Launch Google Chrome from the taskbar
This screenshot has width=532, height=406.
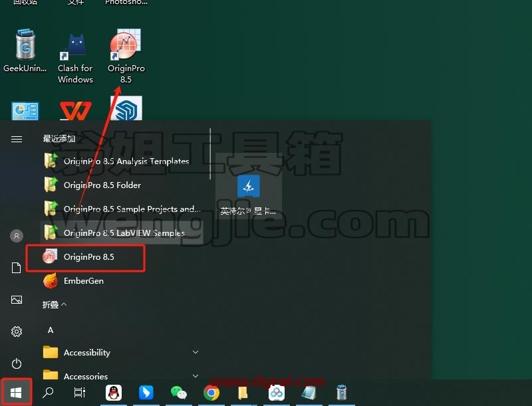(x=211, y=393)
